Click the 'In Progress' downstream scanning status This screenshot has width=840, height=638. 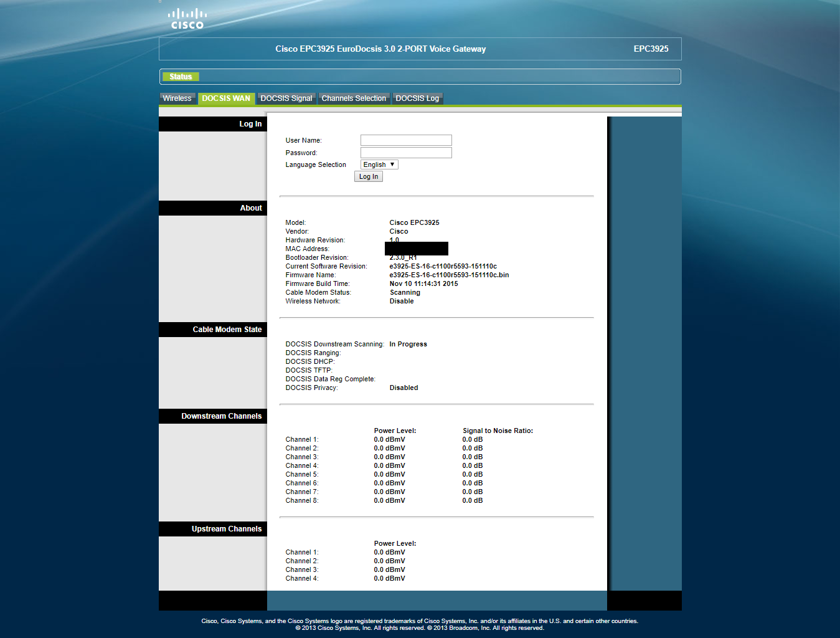408,344
